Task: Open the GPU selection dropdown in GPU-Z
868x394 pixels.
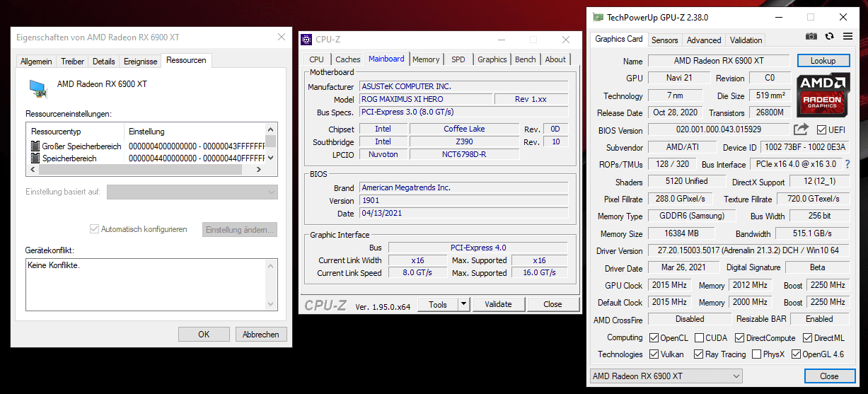Action: (x=666, y=376)
